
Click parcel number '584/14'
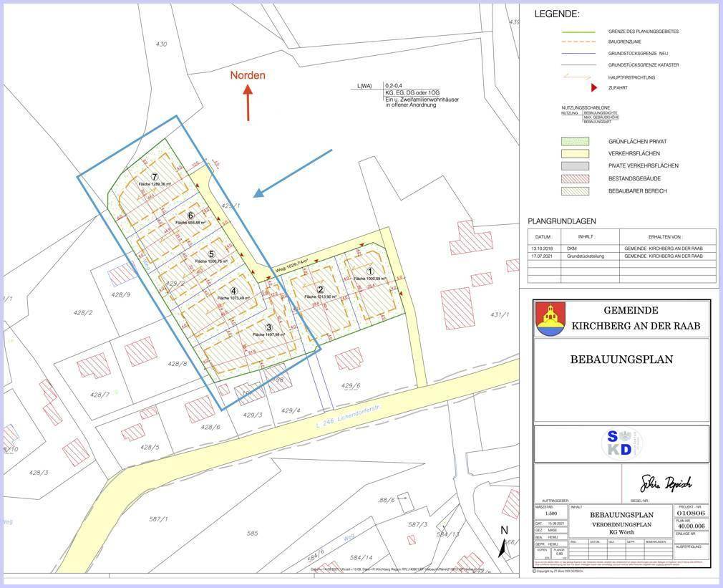tap(361, 557)
